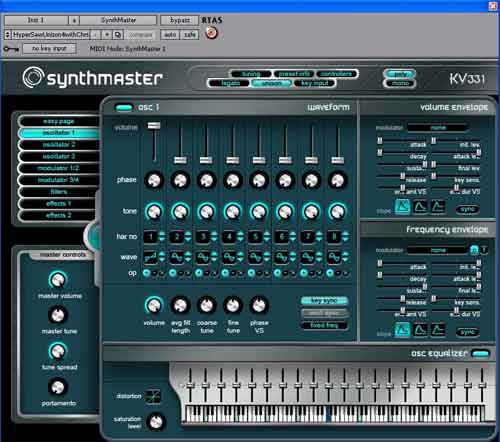Click the phase VS knob
Screen dimensions: 500x442
[x=259, y=305]
